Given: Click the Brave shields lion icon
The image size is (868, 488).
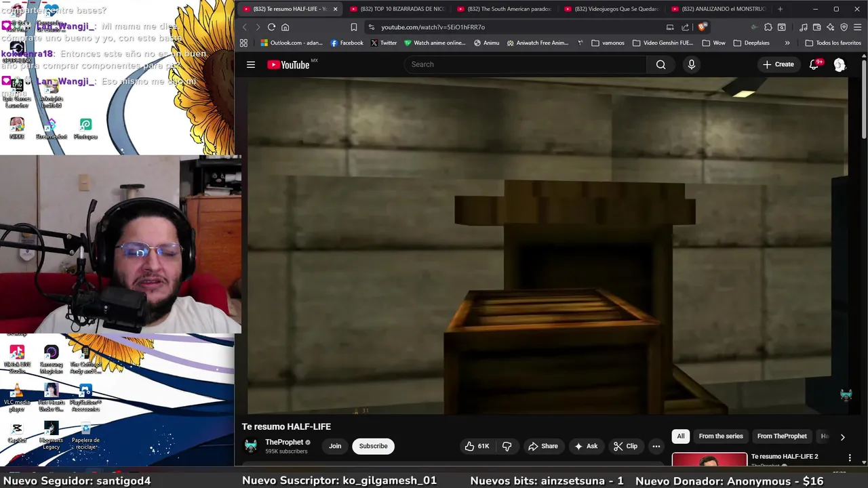Looking at the screenshot, I should click(702, 27).
